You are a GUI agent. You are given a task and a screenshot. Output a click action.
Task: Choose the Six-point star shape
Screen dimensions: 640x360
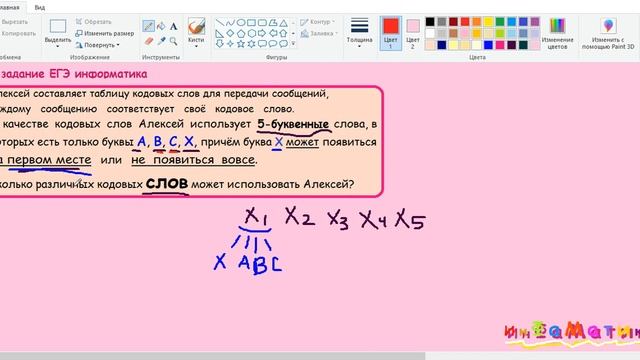[x=251, y=44]
